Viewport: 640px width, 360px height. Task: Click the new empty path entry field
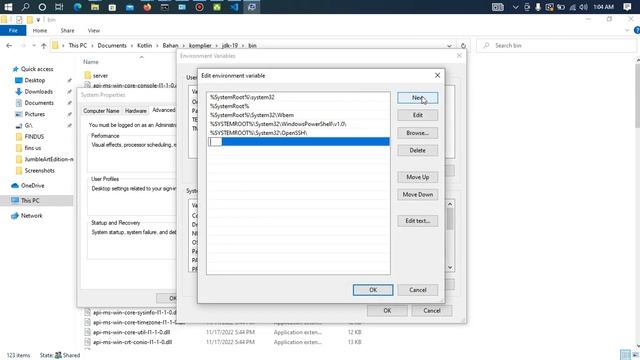(x=298, y=142)
